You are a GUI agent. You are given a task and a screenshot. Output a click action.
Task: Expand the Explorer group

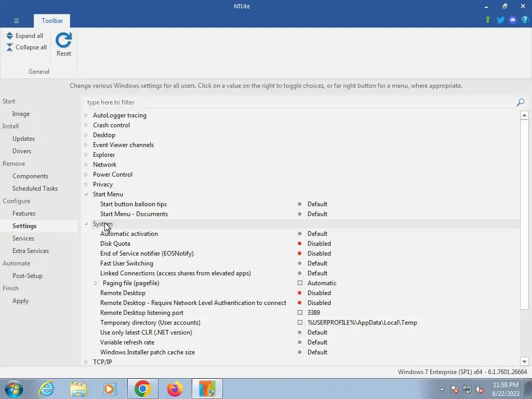click(x=86, y=155)
